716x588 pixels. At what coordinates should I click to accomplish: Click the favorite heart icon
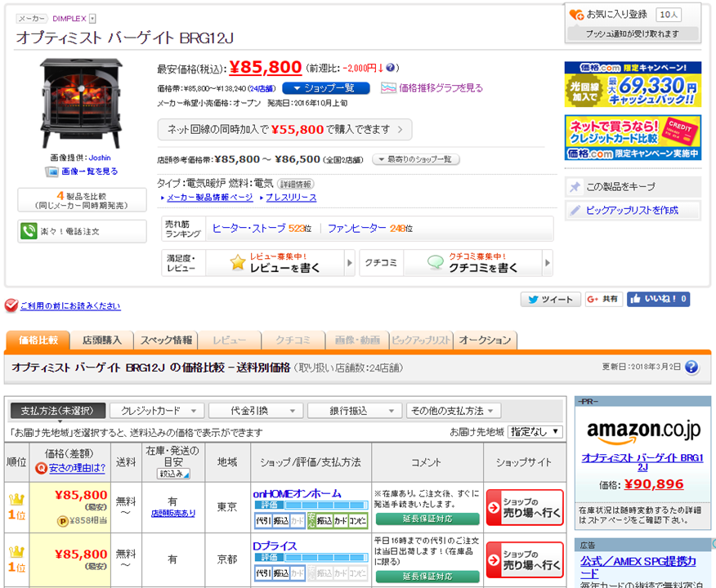pos(576,15)
